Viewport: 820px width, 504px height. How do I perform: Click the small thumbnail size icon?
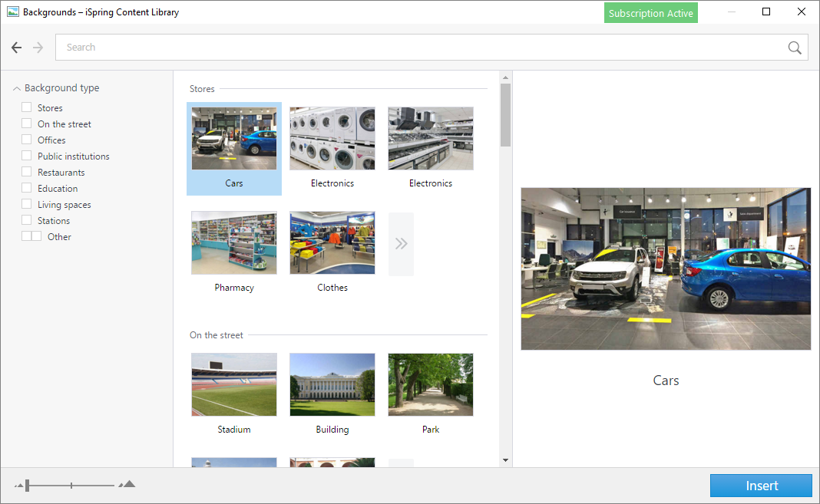pos(19,485)
